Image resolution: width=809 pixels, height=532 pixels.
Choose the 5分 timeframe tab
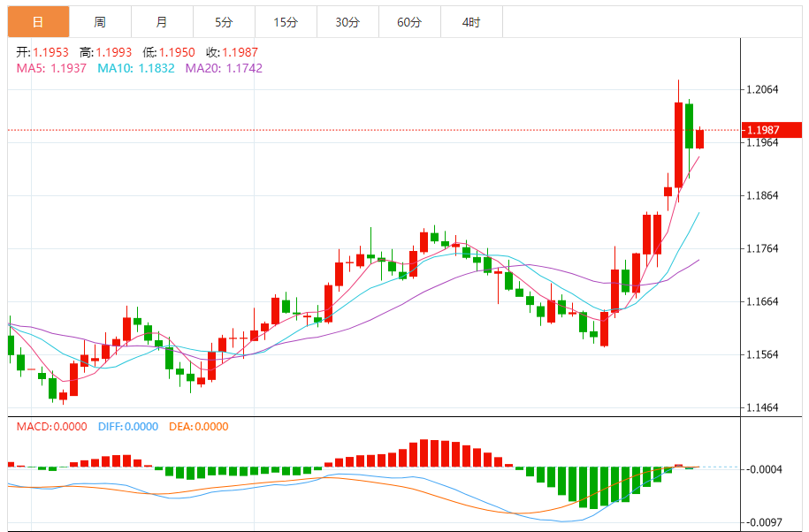click(x=224, y=22)
